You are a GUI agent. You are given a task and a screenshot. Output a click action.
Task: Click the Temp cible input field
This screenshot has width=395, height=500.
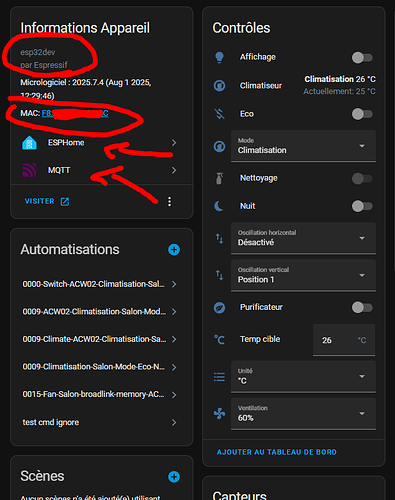click(x=344, y=340)
